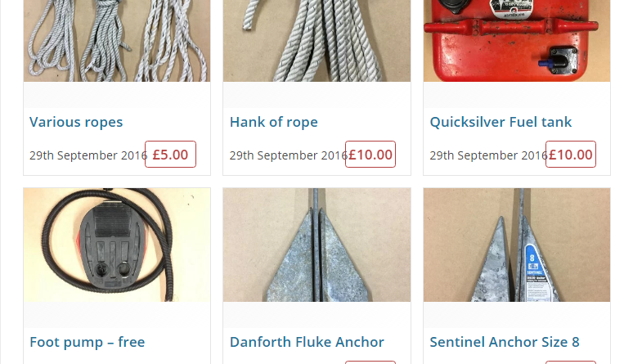
Task: Click the red Quicksilver fuel tank photo
Action: tap(517, 41)
